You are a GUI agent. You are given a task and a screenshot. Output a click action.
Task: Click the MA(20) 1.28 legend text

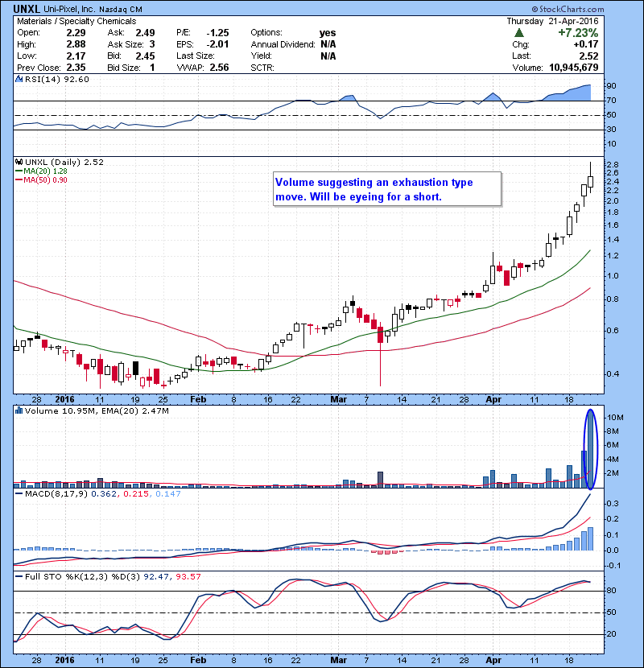(x=45, y=171)
